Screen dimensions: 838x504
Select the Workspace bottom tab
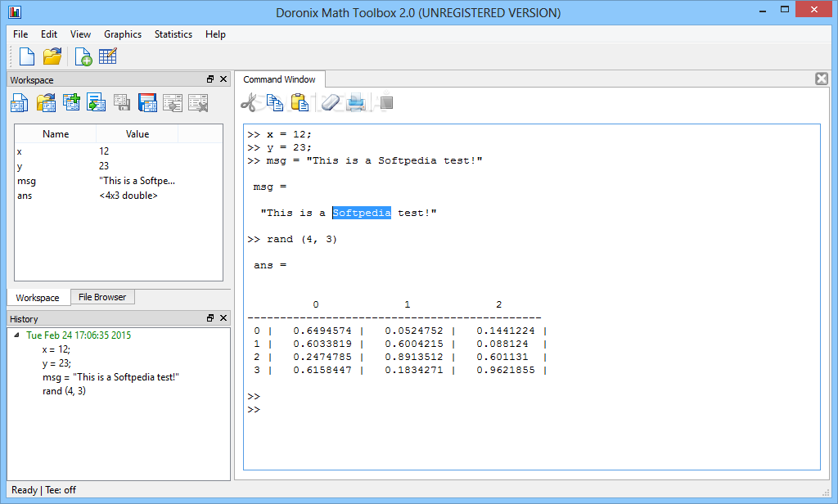pos(38,298)
